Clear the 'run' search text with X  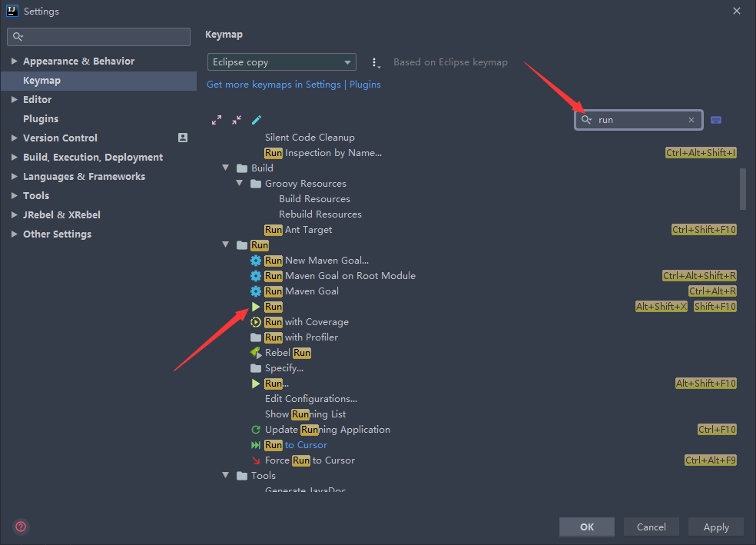click(691, 120)
